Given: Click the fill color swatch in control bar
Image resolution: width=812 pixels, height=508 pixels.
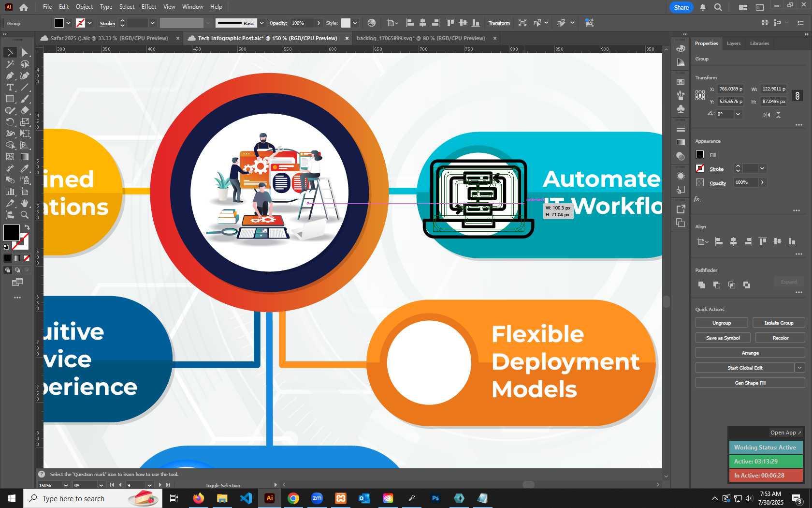Looking at the screenshot, I should pyautogui.click(x=59, y=23).
